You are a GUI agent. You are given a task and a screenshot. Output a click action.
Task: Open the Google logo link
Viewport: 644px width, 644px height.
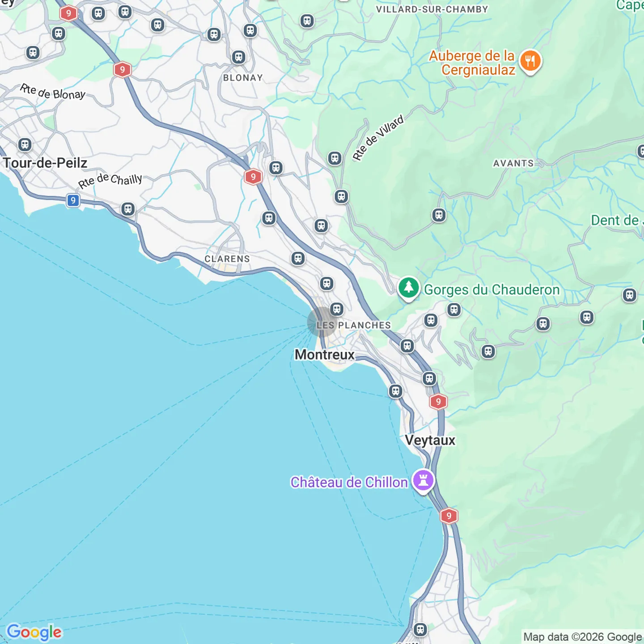(x=34, y=632)
